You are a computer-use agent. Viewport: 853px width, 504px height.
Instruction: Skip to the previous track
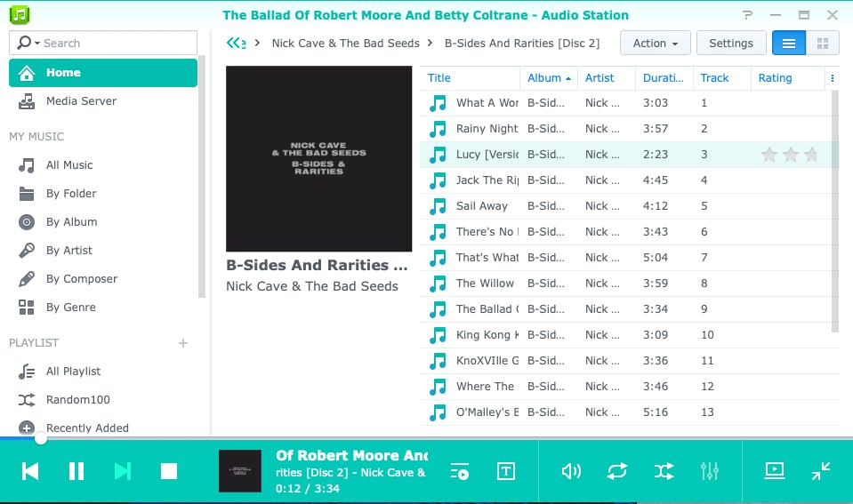tap(30, 471)
